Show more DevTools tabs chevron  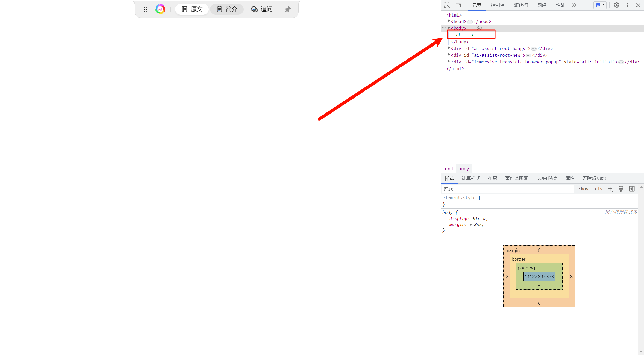[574, 5]
